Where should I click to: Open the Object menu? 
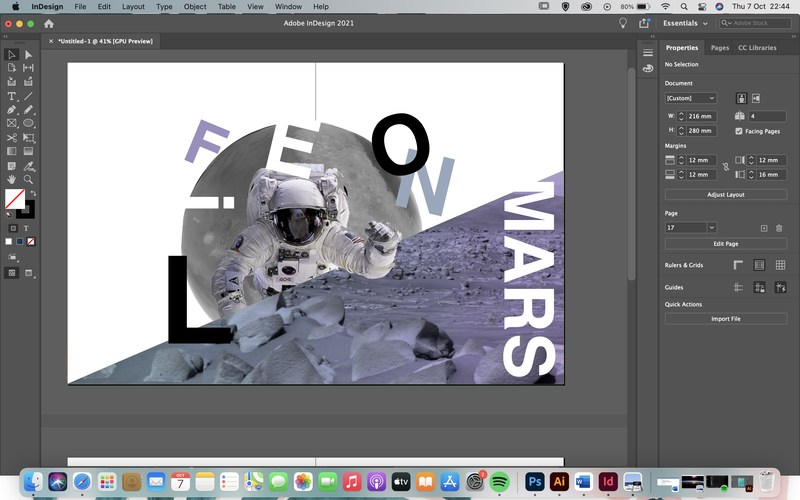[x=195, y=7]
